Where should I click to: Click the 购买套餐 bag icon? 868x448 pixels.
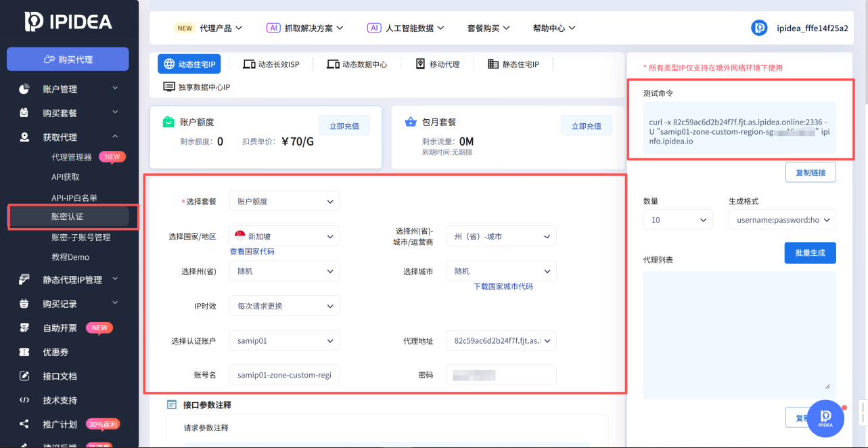point(24,112)
